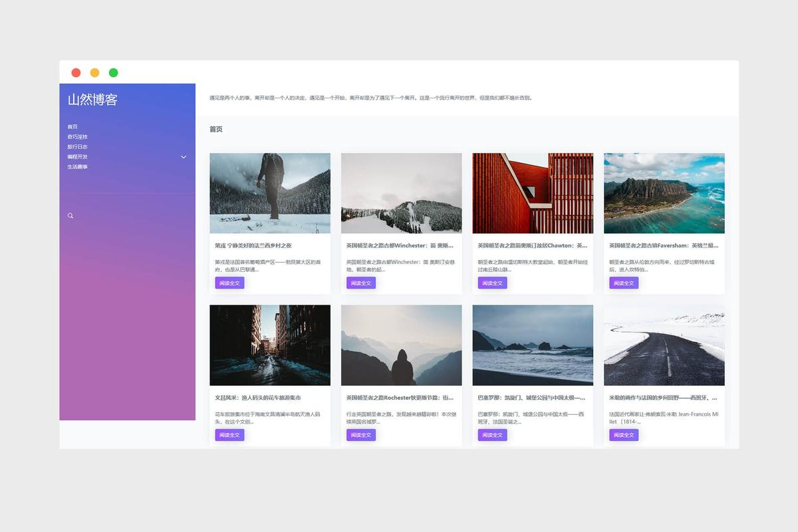Image resolution: width=798 pixels, height=532 pixels.
Task: Open the Chawton post title link
Action: coord(532,245)
